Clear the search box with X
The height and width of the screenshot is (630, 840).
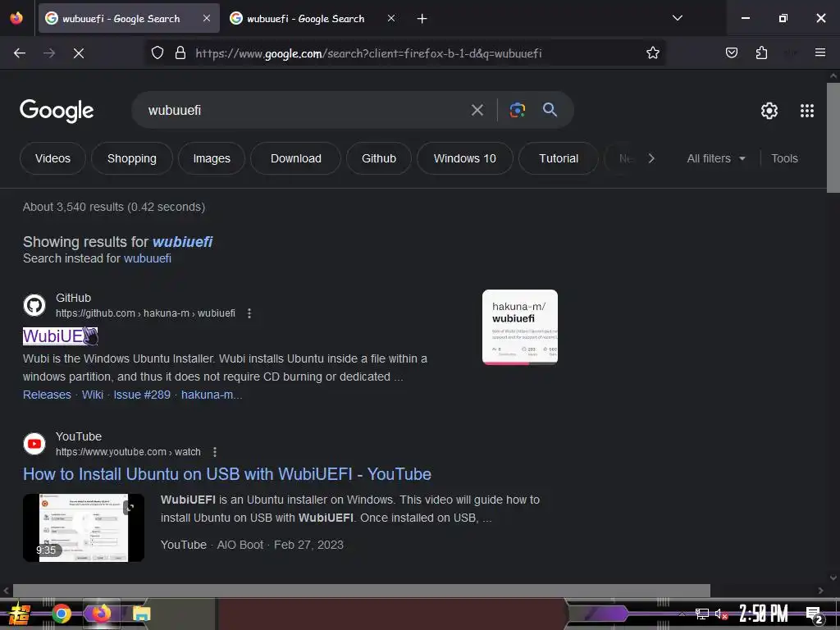click(477, 111)
